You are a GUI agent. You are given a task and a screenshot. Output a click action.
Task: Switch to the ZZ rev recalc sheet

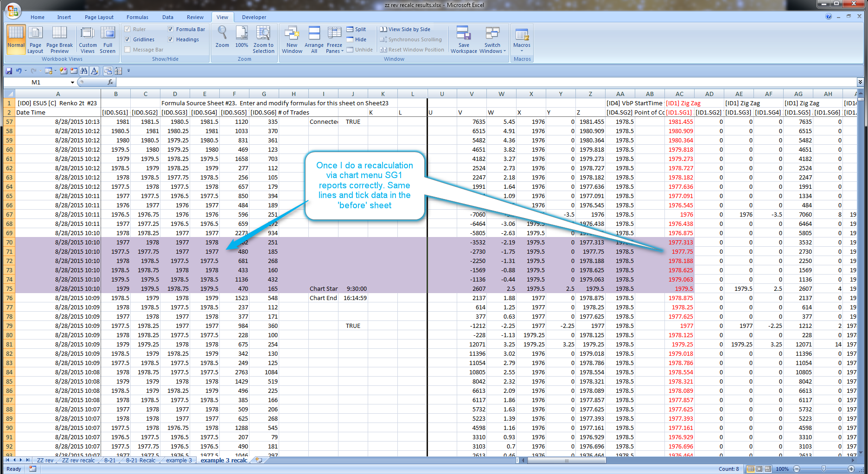(78, 461)
